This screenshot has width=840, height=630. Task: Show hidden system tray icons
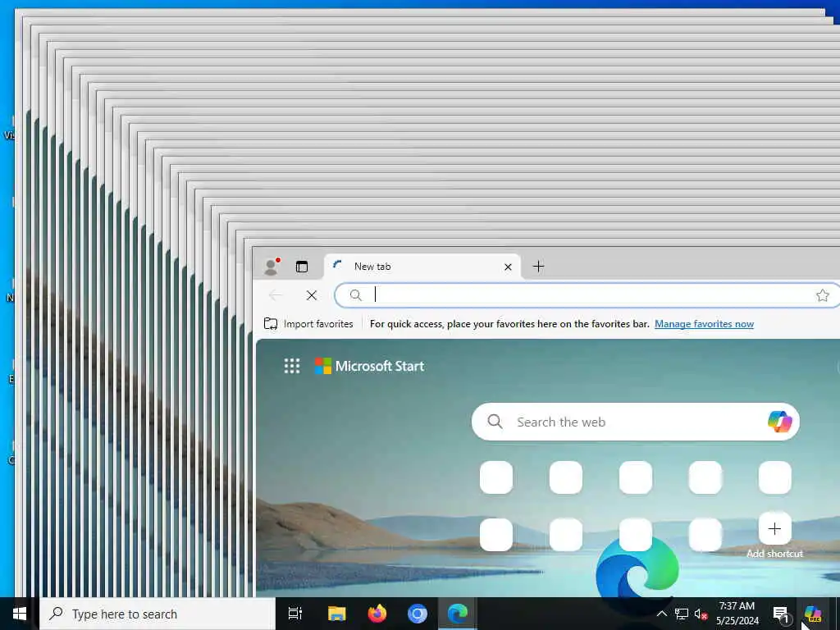pos(662,614)
